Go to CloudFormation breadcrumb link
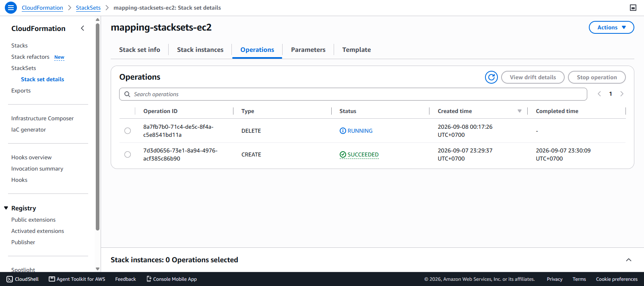644x286 pixels. (42, 8)
